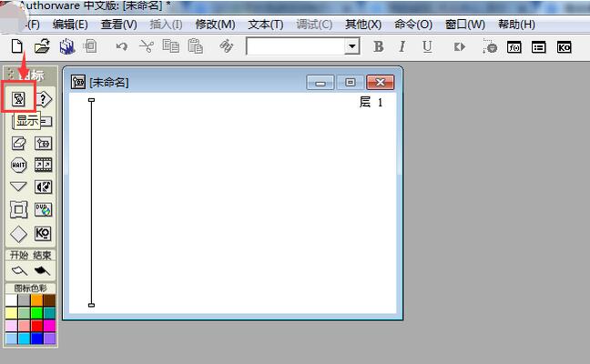Select the Knowledge Object palette icon
The height and width of the screenshot is (364, 590).
coord(43,234)
